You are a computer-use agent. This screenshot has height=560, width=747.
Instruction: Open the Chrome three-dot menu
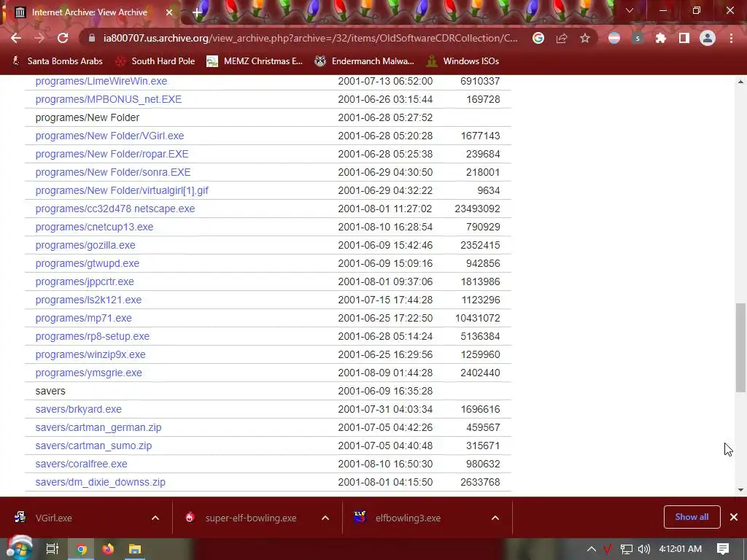coord(731,38)
